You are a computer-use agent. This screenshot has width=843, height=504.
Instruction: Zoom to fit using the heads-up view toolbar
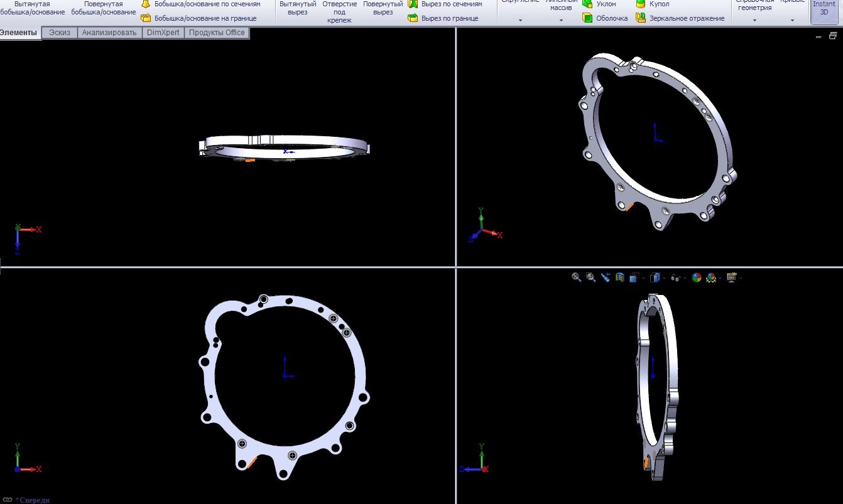tap(576, 277)
